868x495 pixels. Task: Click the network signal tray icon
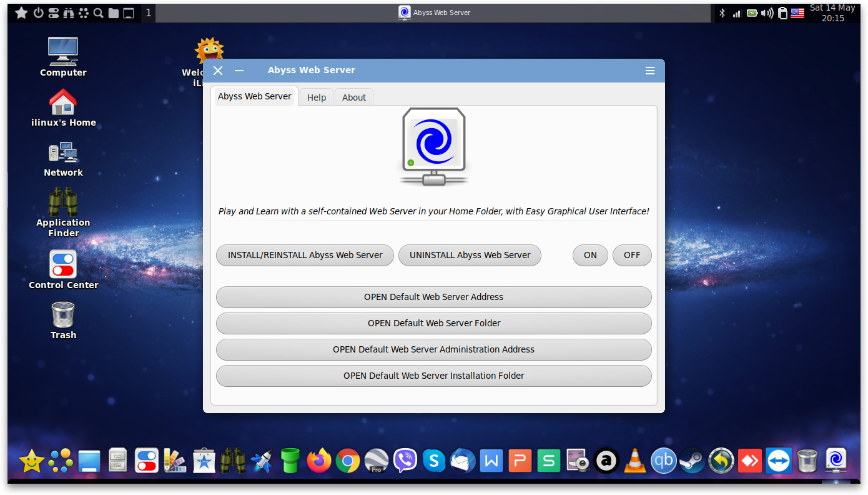(x=737, y=12)
